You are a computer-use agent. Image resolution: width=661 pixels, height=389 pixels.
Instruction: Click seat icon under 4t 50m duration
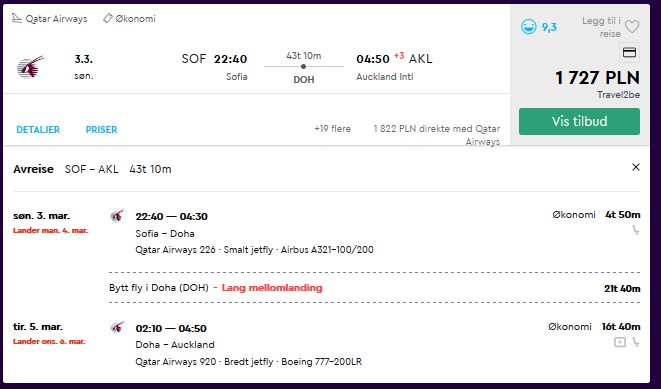click(x=636, y=230)
